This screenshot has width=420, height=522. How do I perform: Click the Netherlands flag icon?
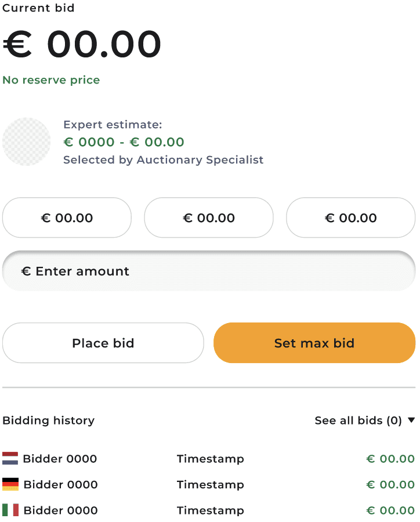[10, 459]
